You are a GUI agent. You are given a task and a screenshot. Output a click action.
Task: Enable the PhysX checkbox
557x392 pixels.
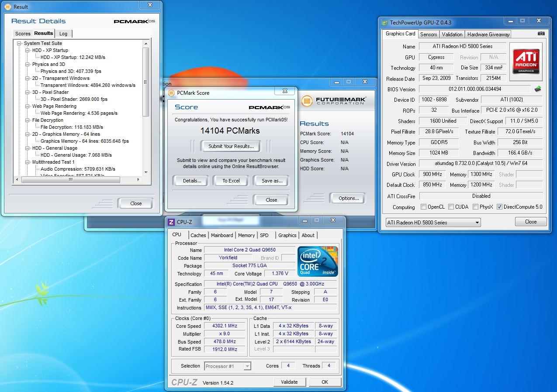click(x=475, y=207)
